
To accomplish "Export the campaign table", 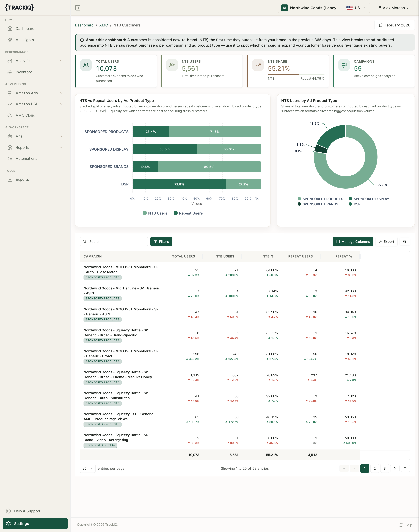I will point(386,242).
